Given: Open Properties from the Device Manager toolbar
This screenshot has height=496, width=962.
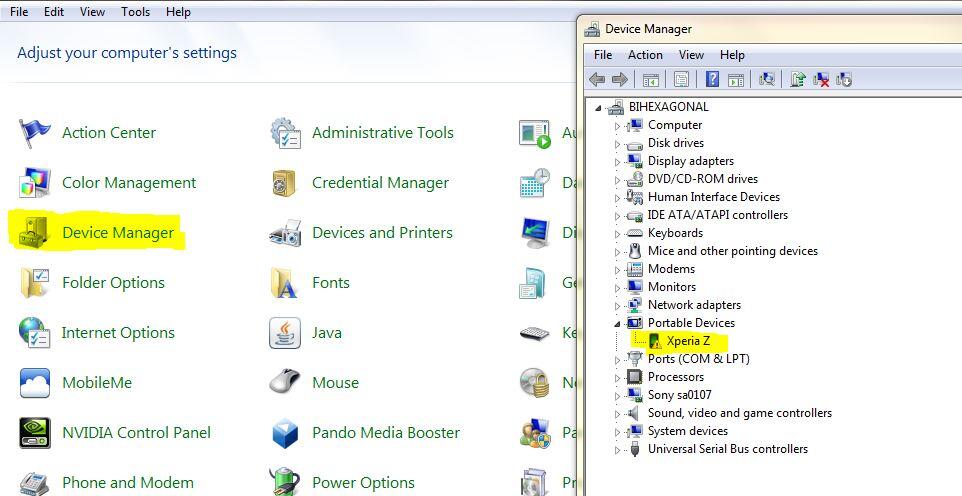Looking at the screenshot, I should tap(682, 79).
